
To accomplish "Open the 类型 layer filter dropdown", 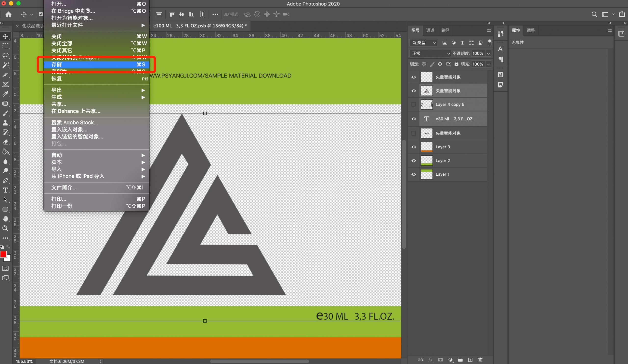I will pos(423,43).
